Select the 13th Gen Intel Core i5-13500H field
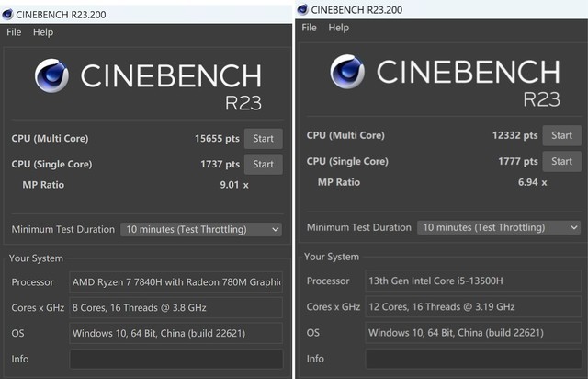The width and height of the screenshot is (588, 379). click(473, 281)
